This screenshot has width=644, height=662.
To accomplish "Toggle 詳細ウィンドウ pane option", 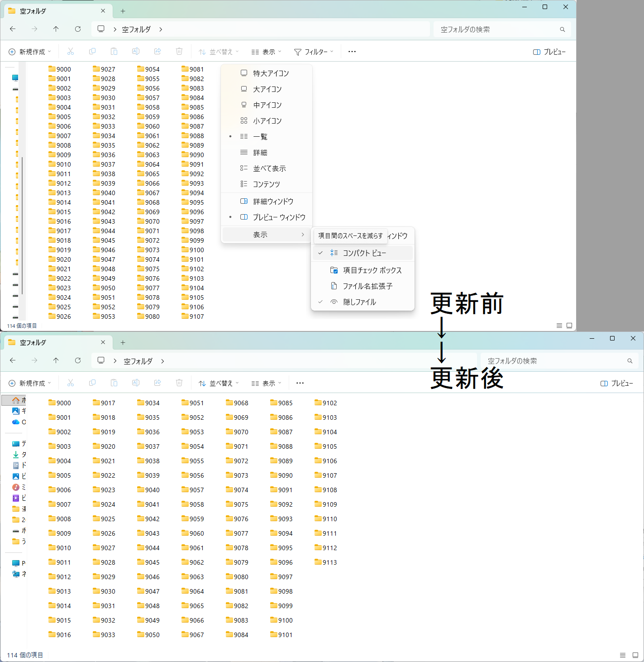I will 267,201.
